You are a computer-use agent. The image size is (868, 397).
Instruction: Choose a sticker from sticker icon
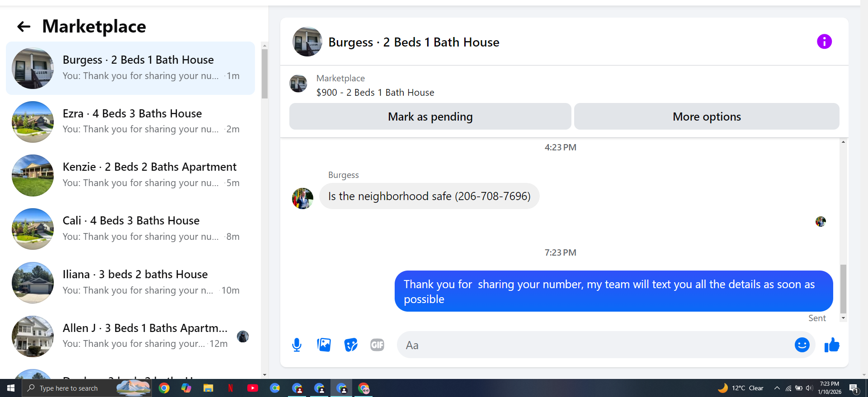click(351, 345)
